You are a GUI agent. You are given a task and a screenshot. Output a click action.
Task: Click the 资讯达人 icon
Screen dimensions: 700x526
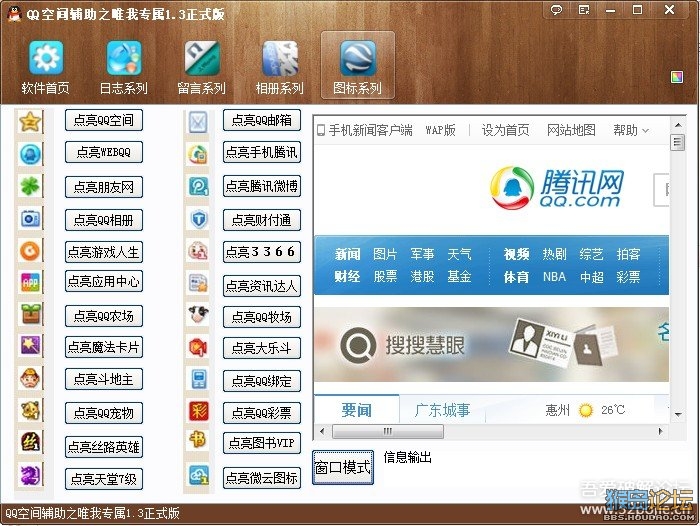tap(198, 283)
